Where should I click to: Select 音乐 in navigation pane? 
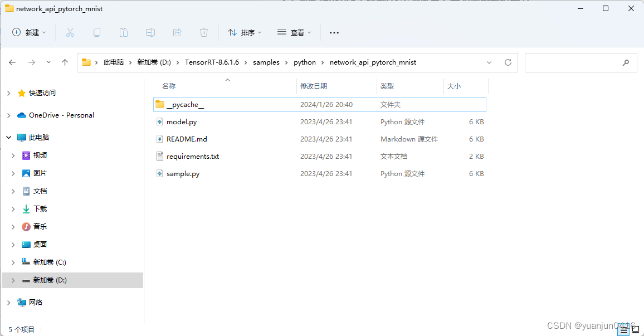[40, 226]
